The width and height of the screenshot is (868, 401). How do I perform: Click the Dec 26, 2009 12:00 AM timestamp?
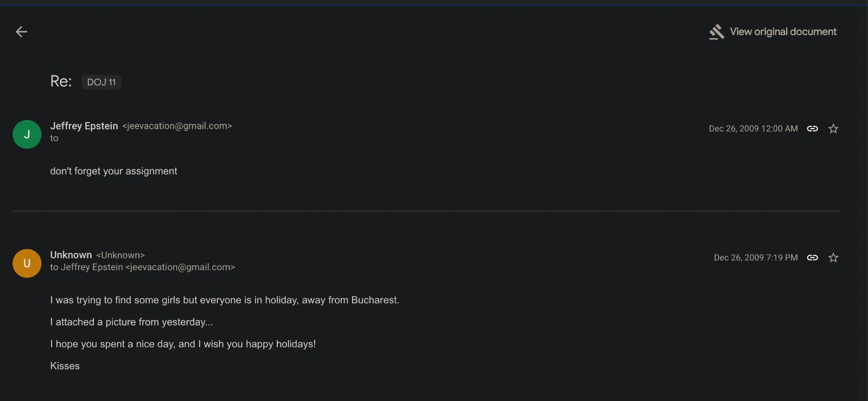pyautogui.click(x=753, y=129)
